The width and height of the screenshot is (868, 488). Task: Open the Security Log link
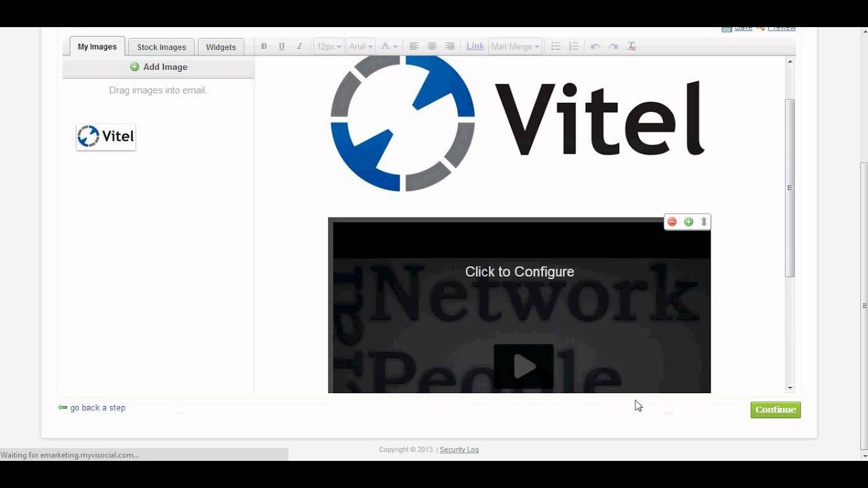click(459, 449)
